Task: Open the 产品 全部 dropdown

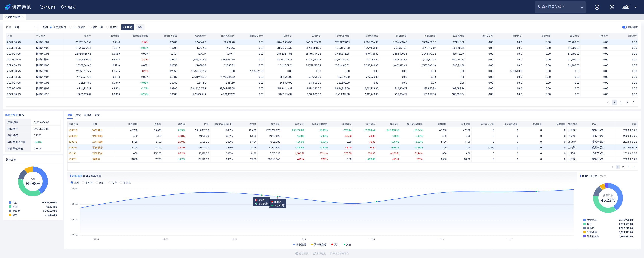Action: coord(26,27)
